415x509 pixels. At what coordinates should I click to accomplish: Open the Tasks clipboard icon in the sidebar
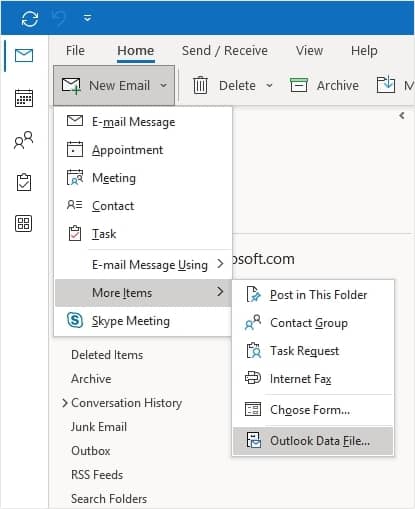tap(24, 182)
